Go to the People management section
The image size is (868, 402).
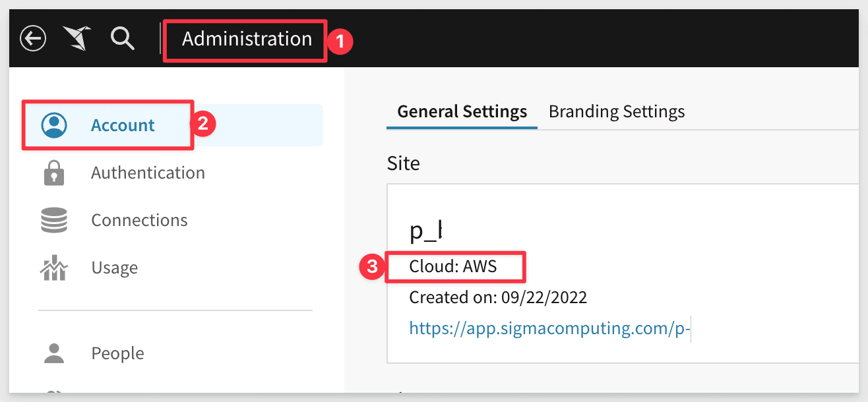click(117, 353)
